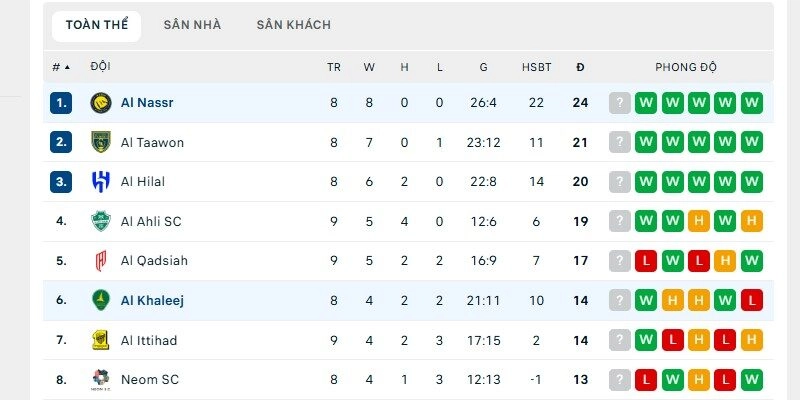Click the Neom SC team logo
Image resolution: width=800 pixels, height=400 pixels.
point(100,380)
